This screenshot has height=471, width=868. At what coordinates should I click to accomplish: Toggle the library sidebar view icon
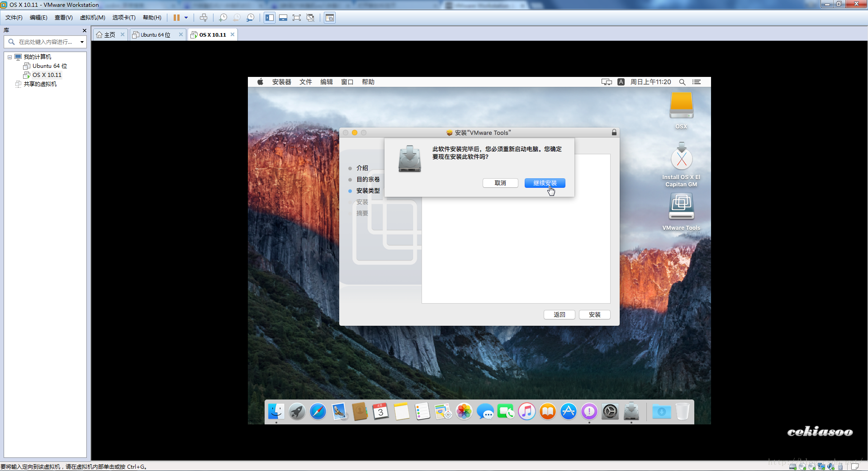coord(270,18)
